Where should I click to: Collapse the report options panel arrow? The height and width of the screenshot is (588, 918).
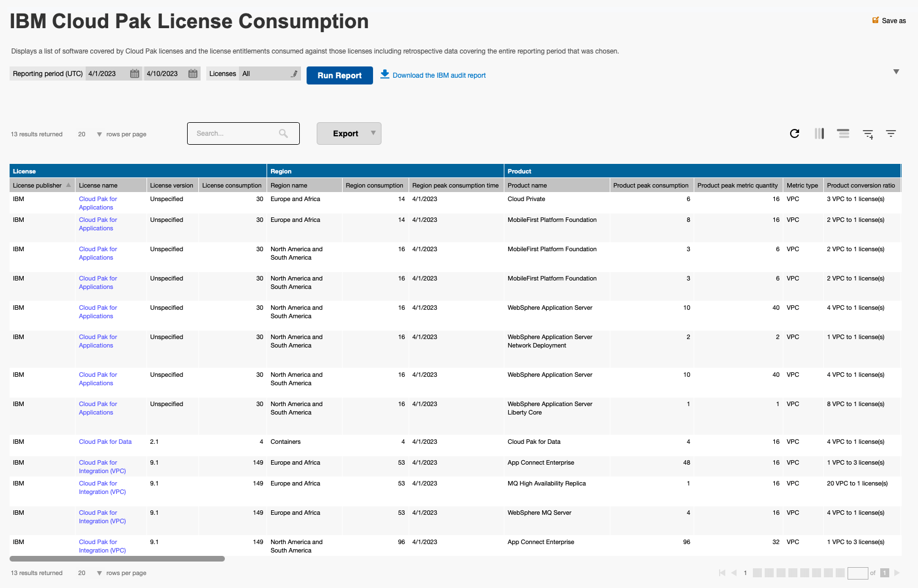[x=896, y=72]
